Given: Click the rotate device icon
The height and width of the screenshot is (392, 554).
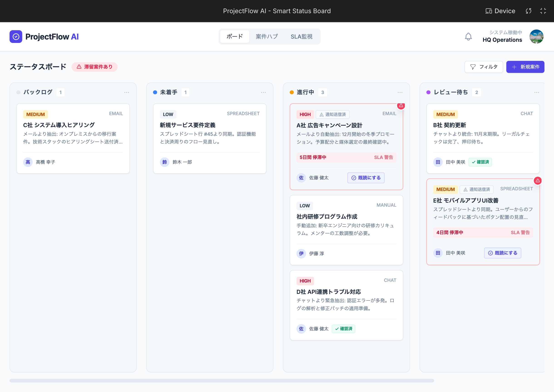Looking at the screenshot, I should (x=528, y=11).
